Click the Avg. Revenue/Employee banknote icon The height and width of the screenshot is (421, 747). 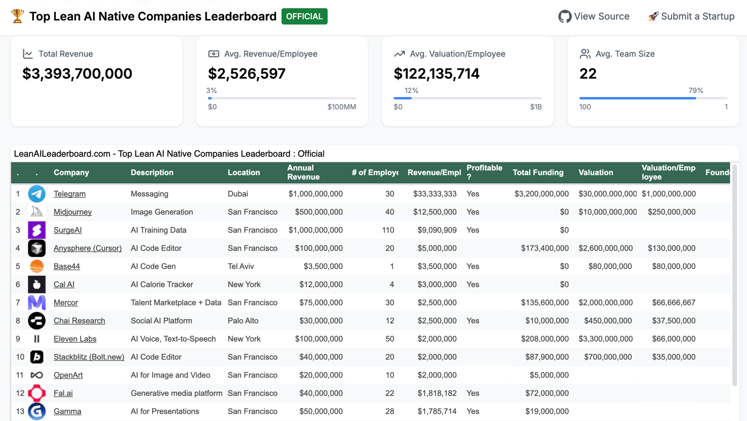(213, 54)
